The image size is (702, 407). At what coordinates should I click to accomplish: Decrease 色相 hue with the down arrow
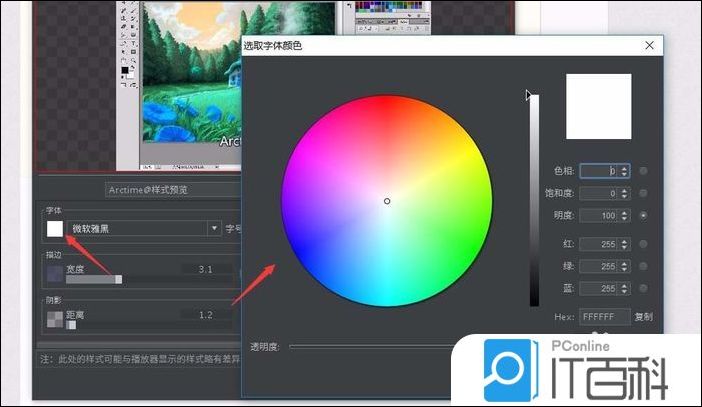click(x=625, y=174)
